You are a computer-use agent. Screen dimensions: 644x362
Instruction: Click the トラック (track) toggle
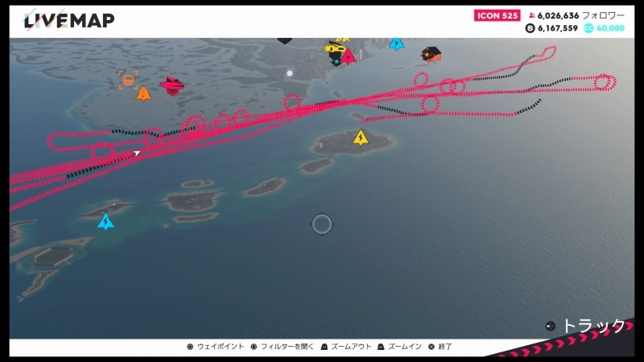point(585,326)
